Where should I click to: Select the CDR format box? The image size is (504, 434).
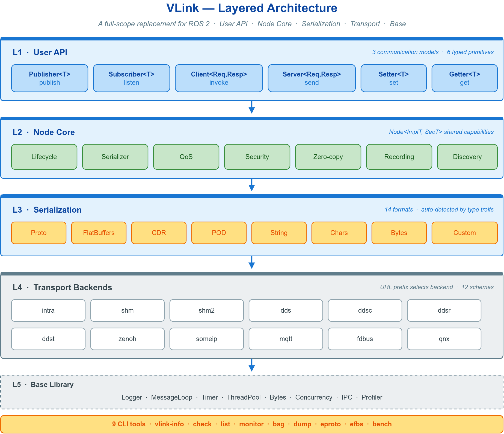coord(159,233)
